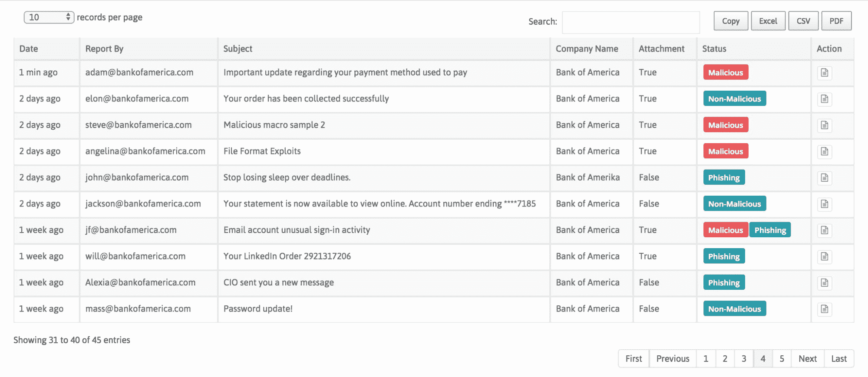Open report document icon for john@bankofamerica.com row
868x377 pixels.
point(824,178)
